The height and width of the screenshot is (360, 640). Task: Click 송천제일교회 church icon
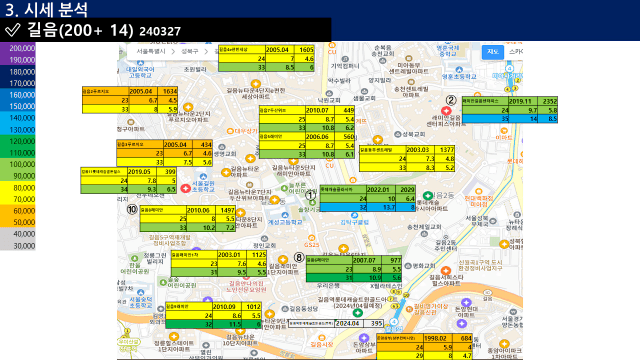tap(424, 234)
